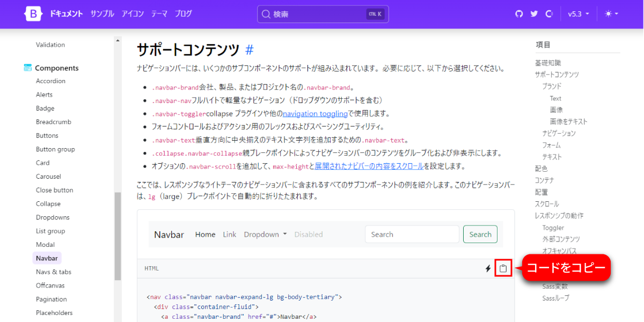The height and width of the screenshot is (322, 644).
Task: Click the demo navbar Search input
Action: 412,235
